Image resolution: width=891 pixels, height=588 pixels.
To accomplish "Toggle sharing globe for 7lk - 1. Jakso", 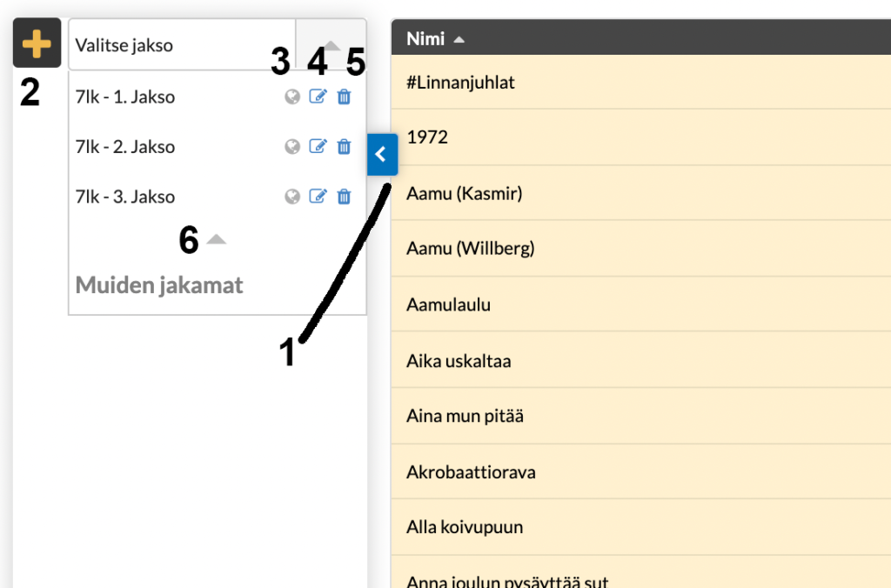I will click(x=292, y=97).
